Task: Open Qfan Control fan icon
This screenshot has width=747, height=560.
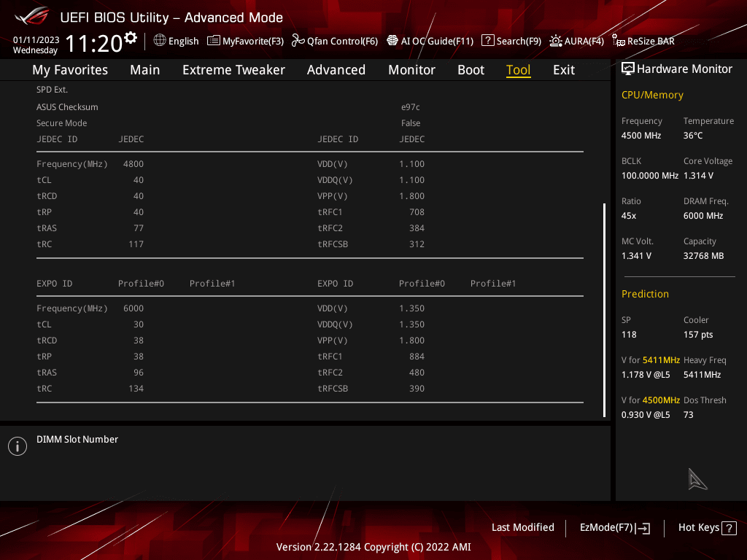Action: (298, 41)
